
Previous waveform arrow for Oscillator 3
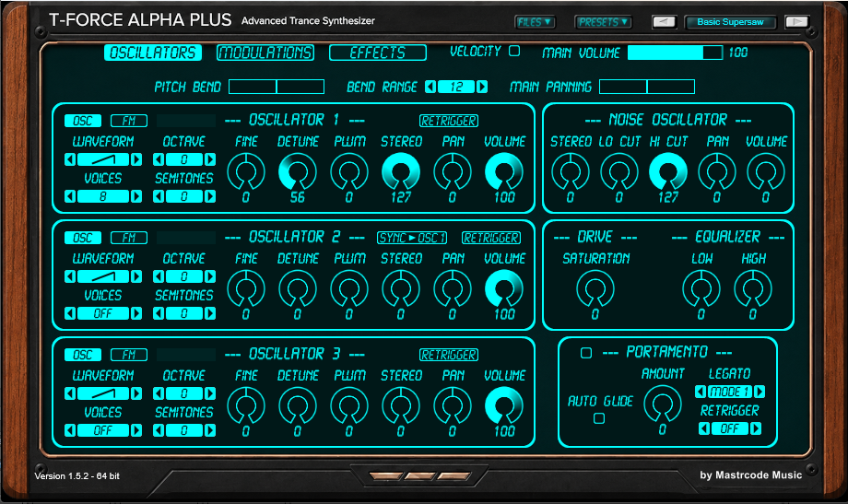[70, 393]
